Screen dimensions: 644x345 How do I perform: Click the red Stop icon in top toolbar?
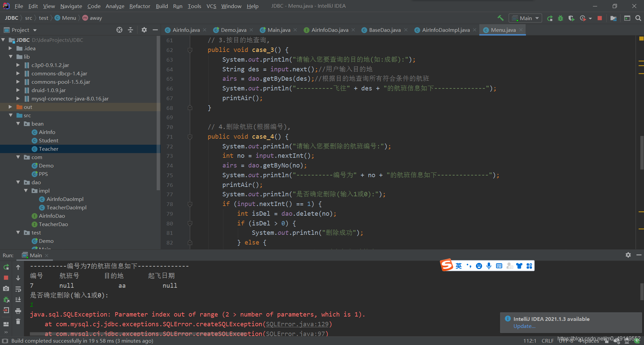coord(600,18)
